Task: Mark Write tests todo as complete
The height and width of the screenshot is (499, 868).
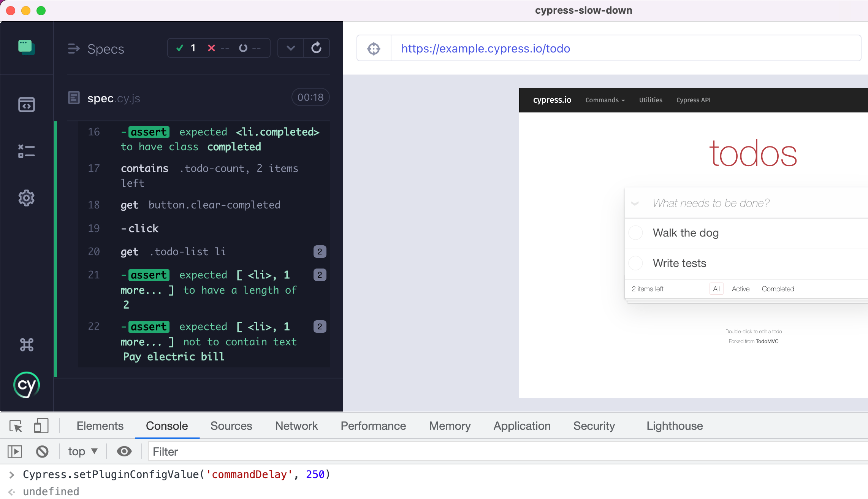Action: click(x=635, y=263)
